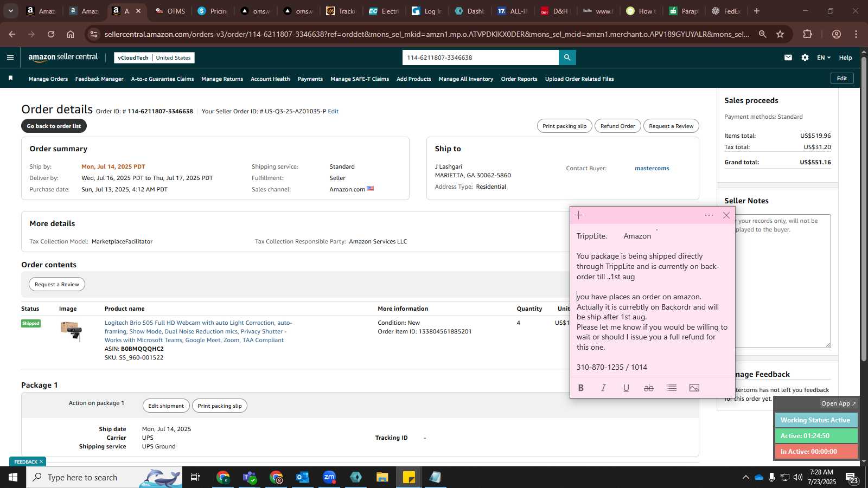Open Chrome three-dot menu
The image size is (868, 488).
coord(856,34)
